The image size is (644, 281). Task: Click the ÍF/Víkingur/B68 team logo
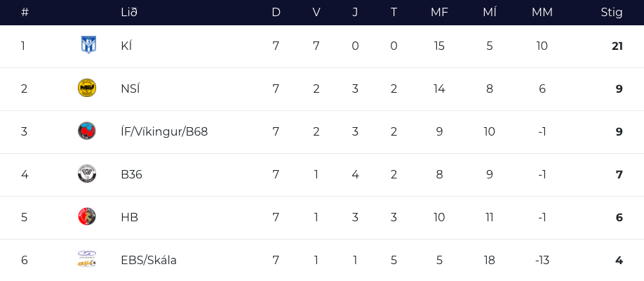click(x=87, y=131)
